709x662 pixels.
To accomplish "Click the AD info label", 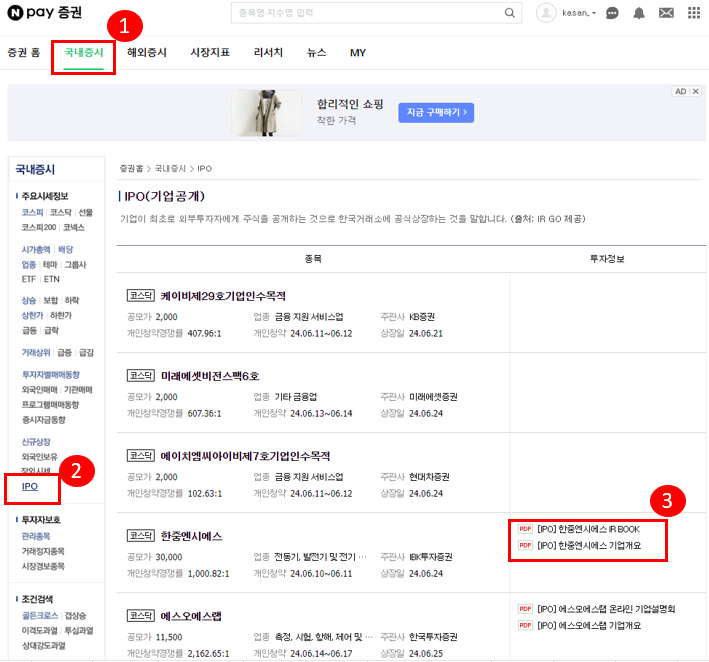I will coord(681,91).
